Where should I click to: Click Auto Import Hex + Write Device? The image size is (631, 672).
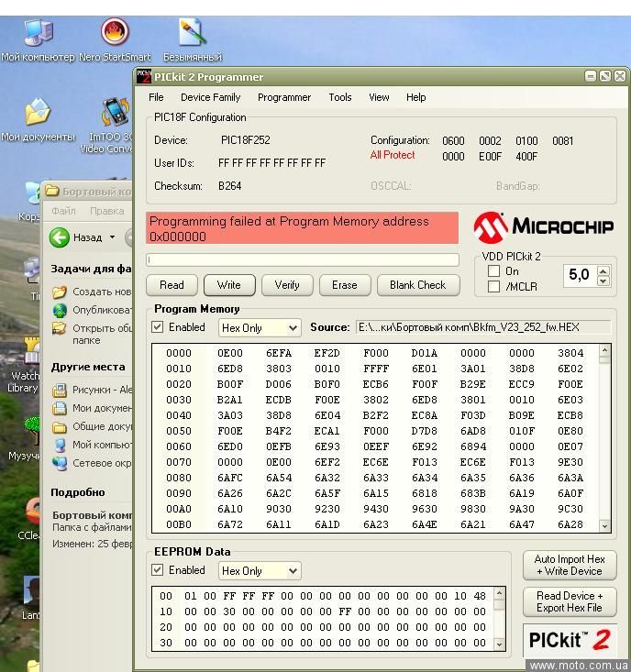570,566
